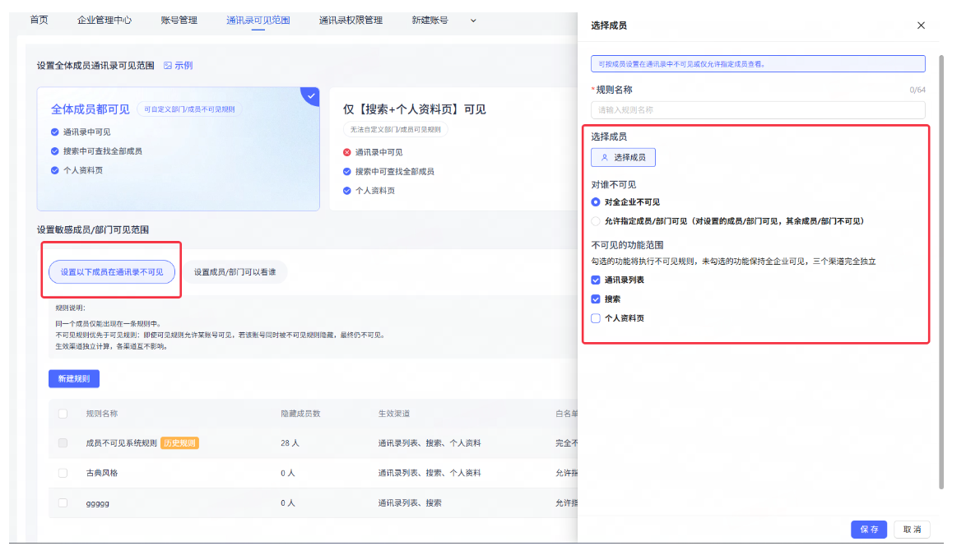The width and height of the screenshot is (966, 560).
Task: Click the 历史规则 tag
Action: coord(179,443)
